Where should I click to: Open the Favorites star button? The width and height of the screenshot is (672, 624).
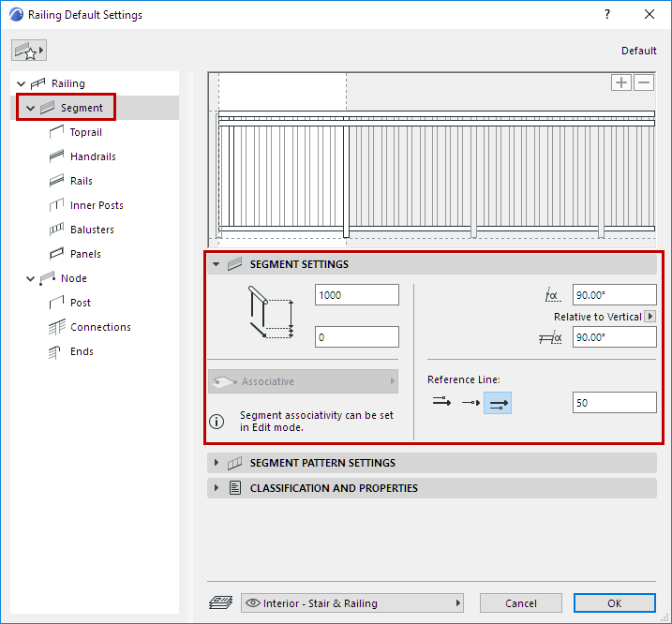click(x=29, y=51)
